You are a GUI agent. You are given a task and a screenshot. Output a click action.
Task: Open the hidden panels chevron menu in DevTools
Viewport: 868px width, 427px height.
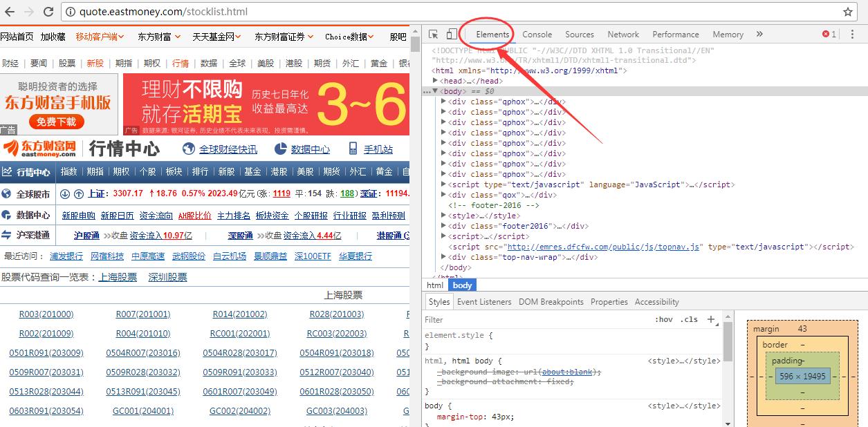click(x=759, y=34)
